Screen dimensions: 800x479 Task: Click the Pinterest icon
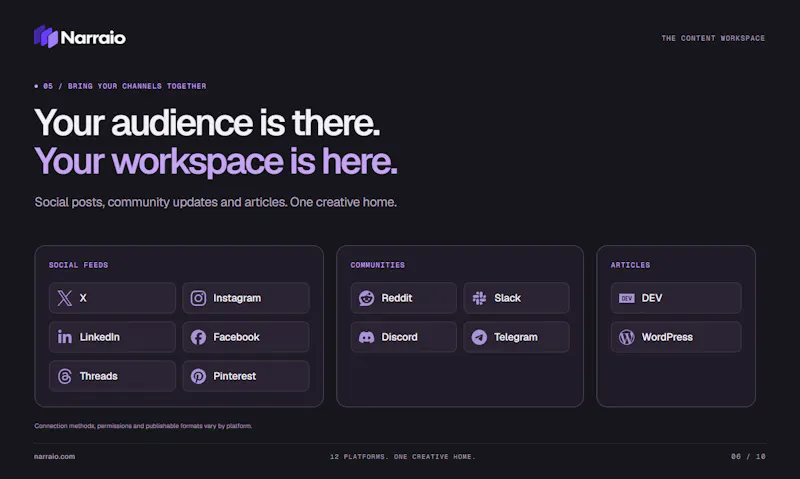pos(198,376)
